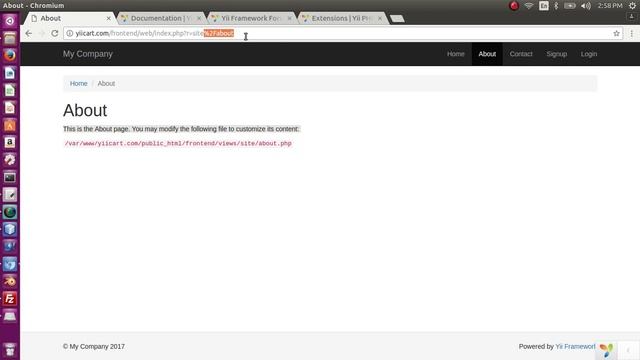640x360 pixels.
Task: Switch to the Extensions tab
Action: (x=342, y=18)
